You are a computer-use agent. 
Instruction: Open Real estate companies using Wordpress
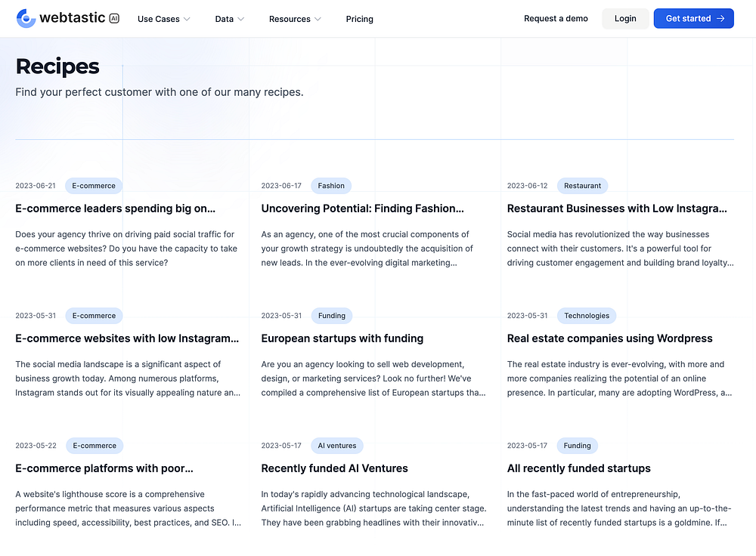click(x=610, y=338)
